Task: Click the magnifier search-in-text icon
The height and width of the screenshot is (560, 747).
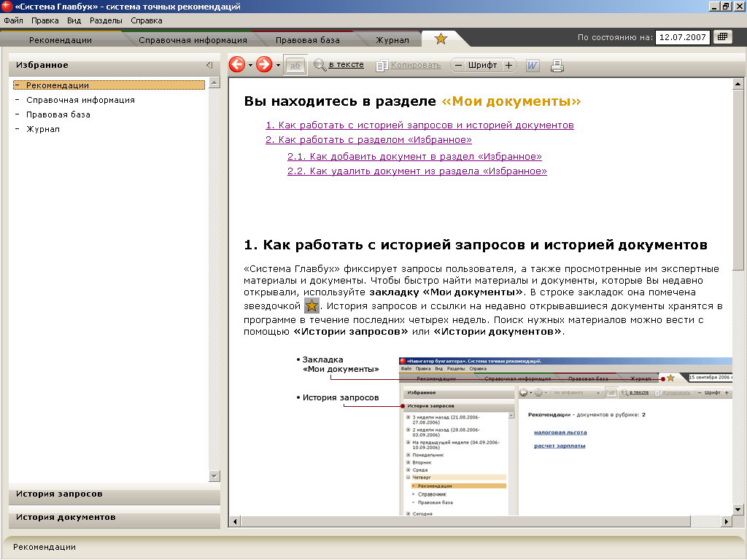Action: click(320, 65)
